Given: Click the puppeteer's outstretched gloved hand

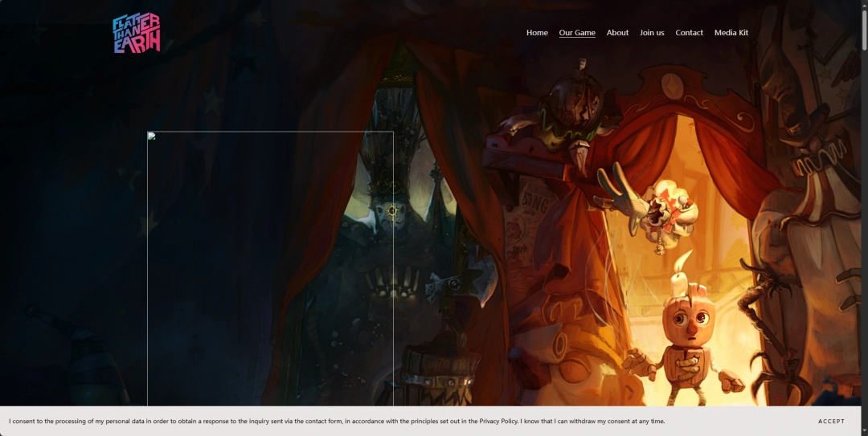Looking at the screenshot, I should pos(621,189).
